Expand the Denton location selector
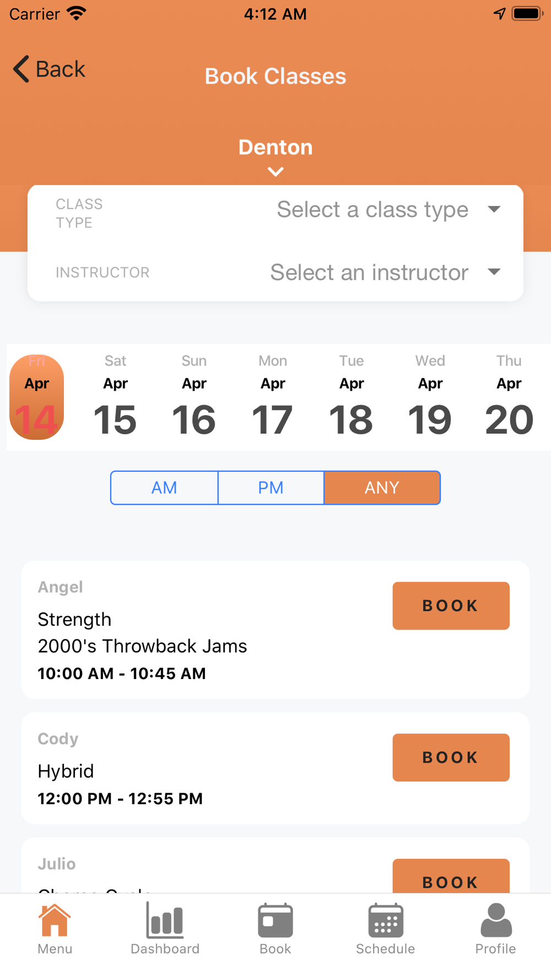Image resolution: width=551 pixels, height=980 pixels. 275,156
